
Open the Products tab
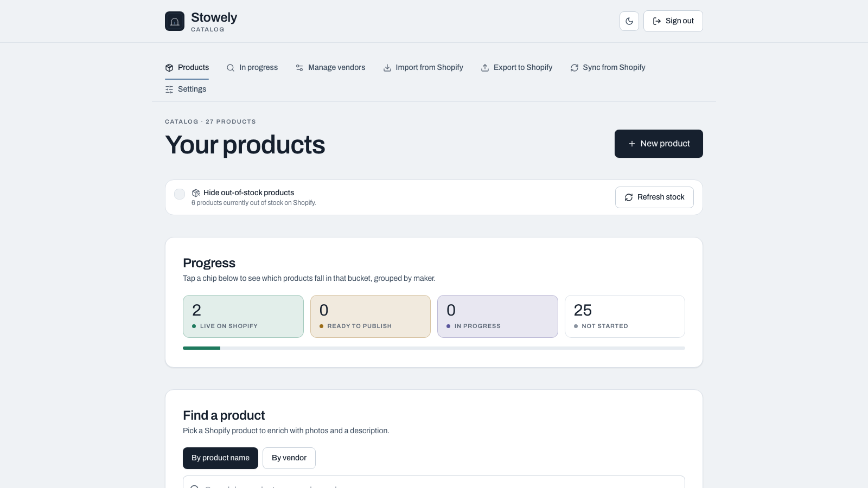coord(187,68)
